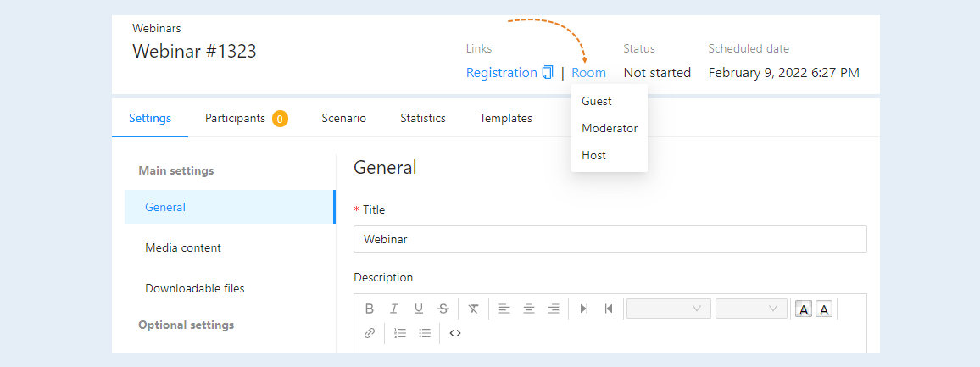Copy the Registration link icon
The image size is (980, 367).
[x=548, y=73]
